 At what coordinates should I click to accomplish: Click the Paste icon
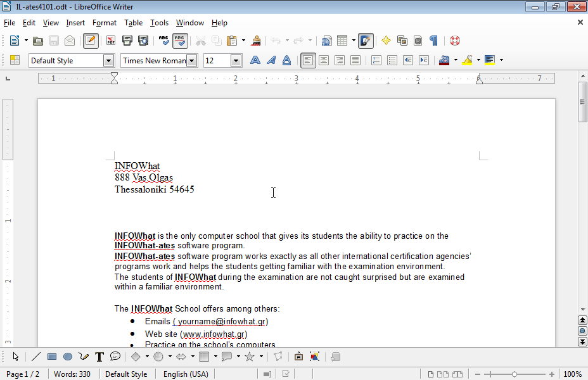coord(232,41)
